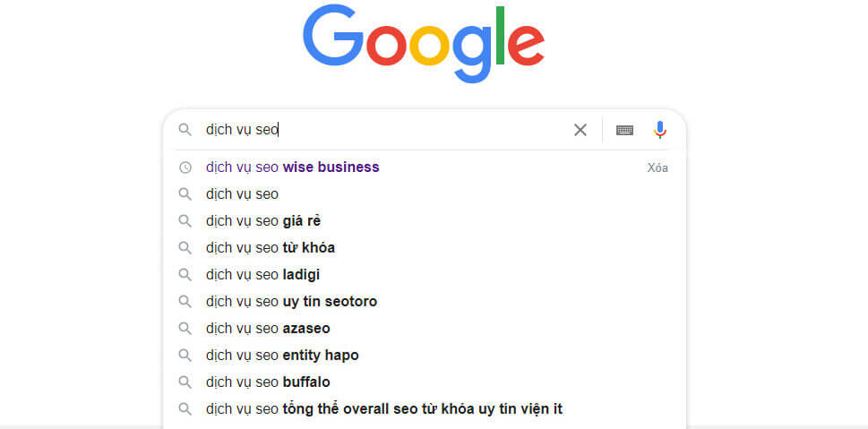Click the magnifier icon in search box

(x=185, y=130)
